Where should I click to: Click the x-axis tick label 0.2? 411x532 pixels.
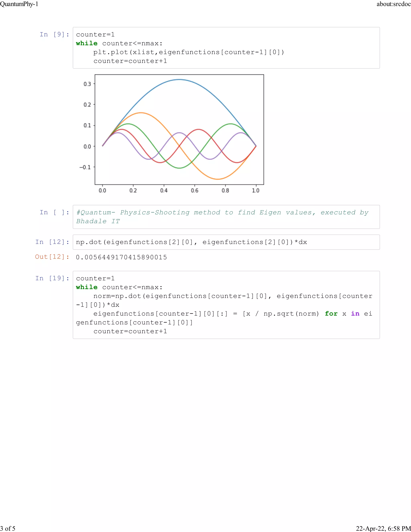[133, 191]
